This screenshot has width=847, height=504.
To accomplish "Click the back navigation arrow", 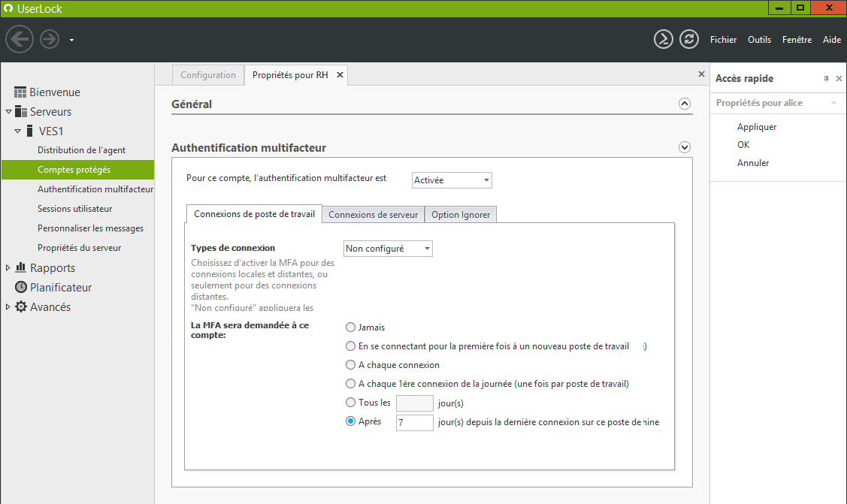I will tap(20, 39).
